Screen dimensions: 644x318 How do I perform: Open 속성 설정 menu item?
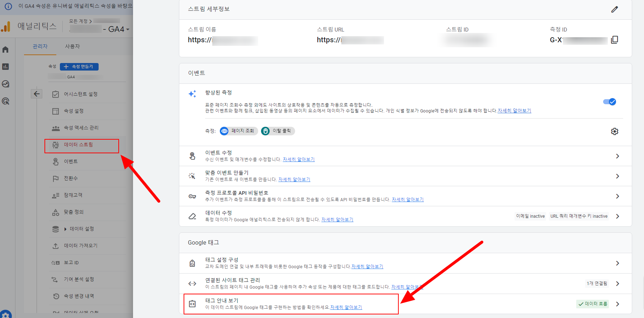point(74,111)
